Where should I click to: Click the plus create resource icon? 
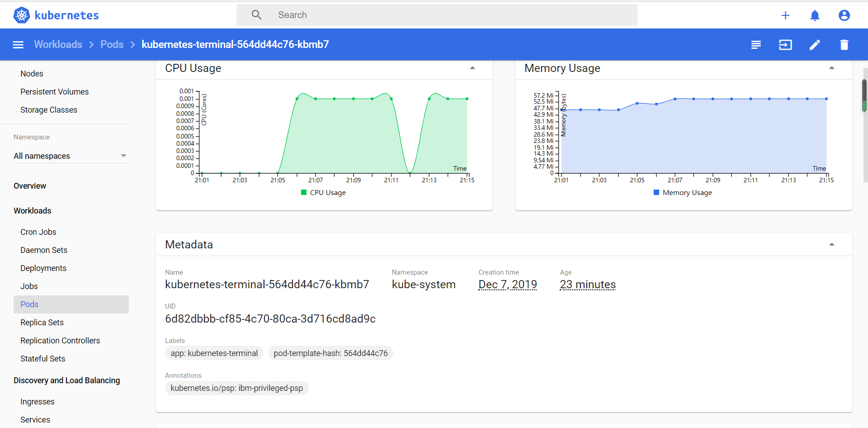785,15
